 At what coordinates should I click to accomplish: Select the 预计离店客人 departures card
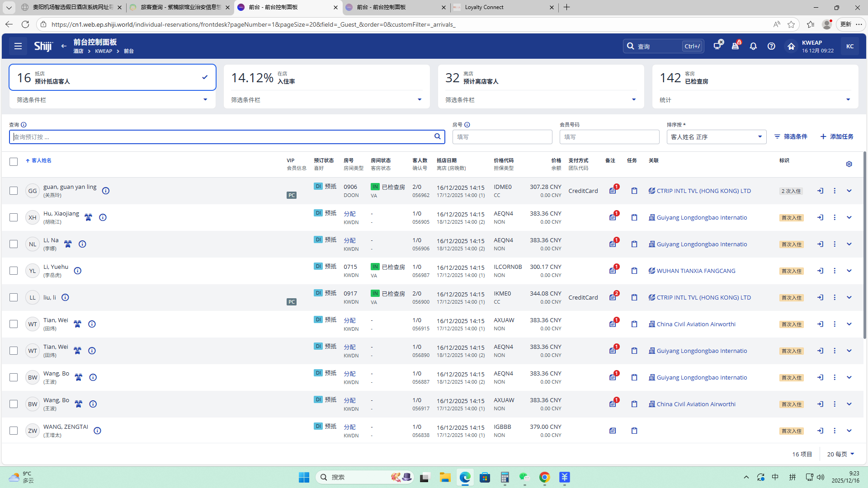pyautogui.click(x=541, y=78)
